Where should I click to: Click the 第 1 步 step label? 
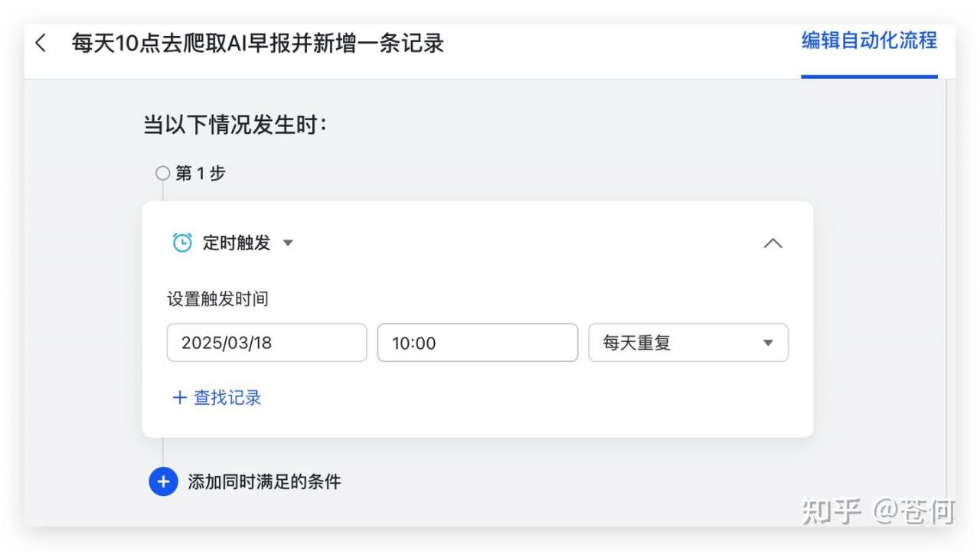[201, 173]
